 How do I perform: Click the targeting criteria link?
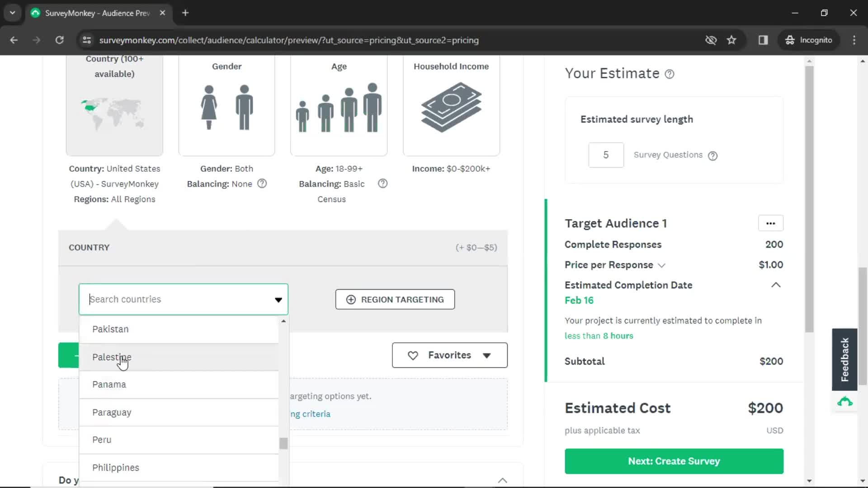tap(310, 414)
